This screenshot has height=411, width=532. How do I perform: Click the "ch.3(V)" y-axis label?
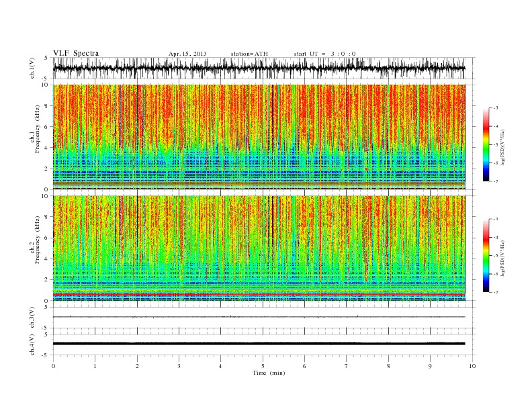point(32,318)
